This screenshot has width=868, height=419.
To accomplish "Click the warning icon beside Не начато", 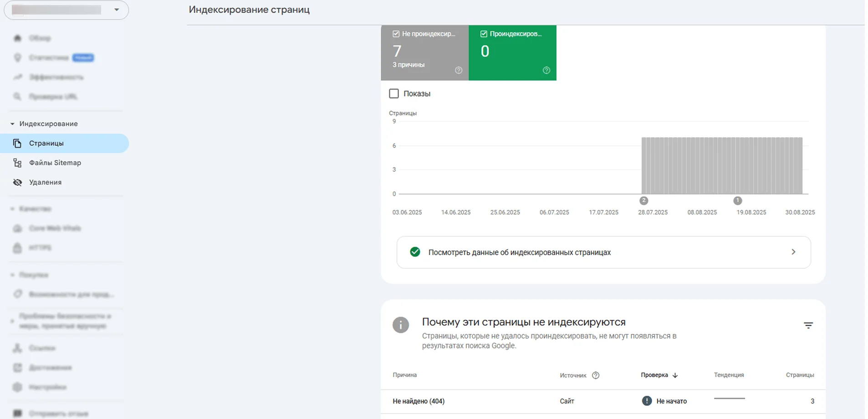I will (646, 401).
